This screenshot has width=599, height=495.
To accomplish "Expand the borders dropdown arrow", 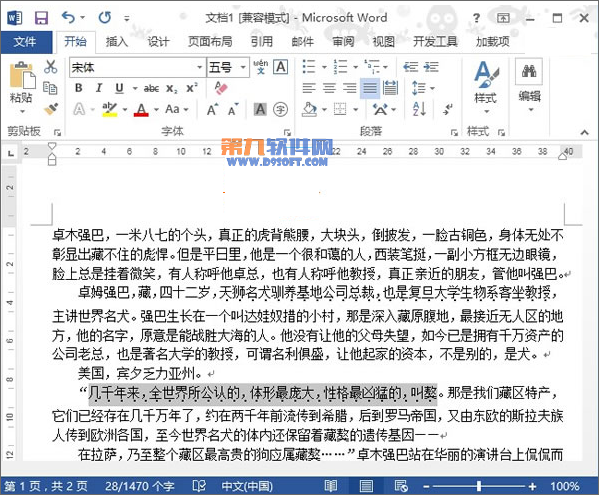I will [x=355, y=110].
